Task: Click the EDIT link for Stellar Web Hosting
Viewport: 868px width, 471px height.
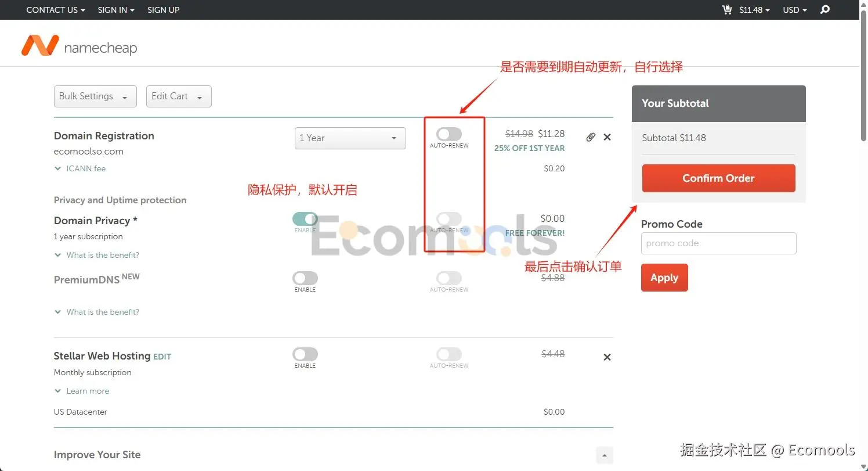Action: (x=162, y=357)
